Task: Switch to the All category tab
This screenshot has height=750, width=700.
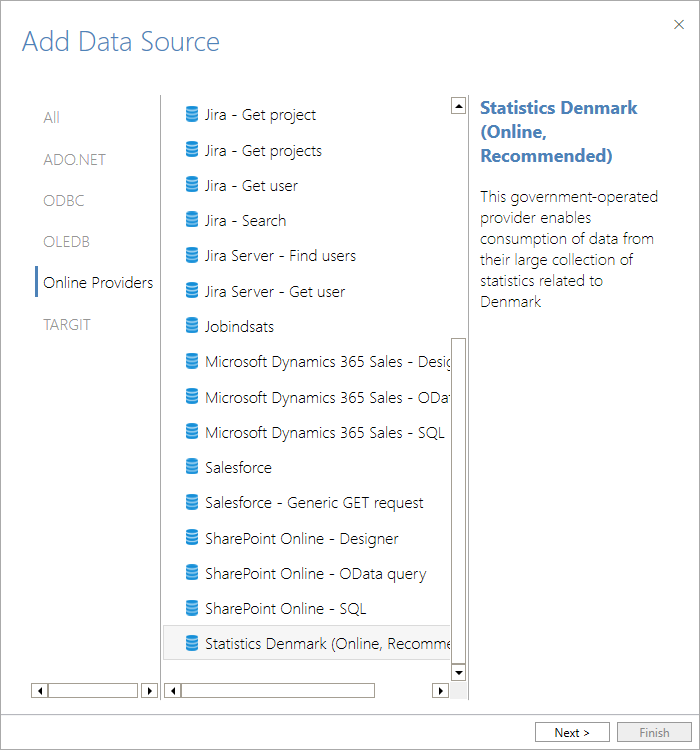Action: [52, 118]
